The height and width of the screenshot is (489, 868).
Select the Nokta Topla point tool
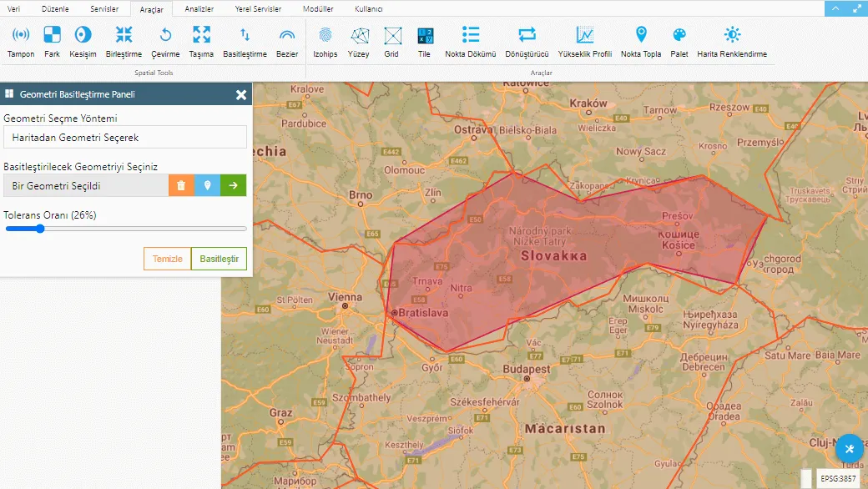[641, 42]
